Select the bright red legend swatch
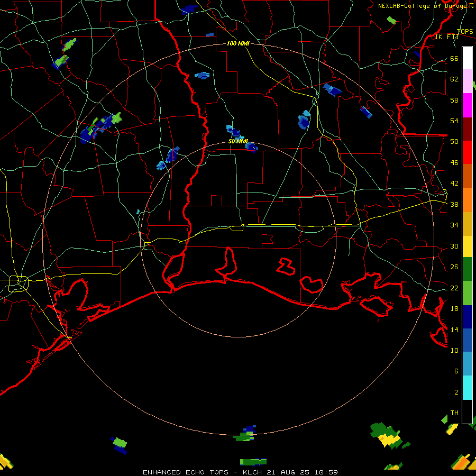The width and height of the screenshot is (476, 476). coord(467,152)
